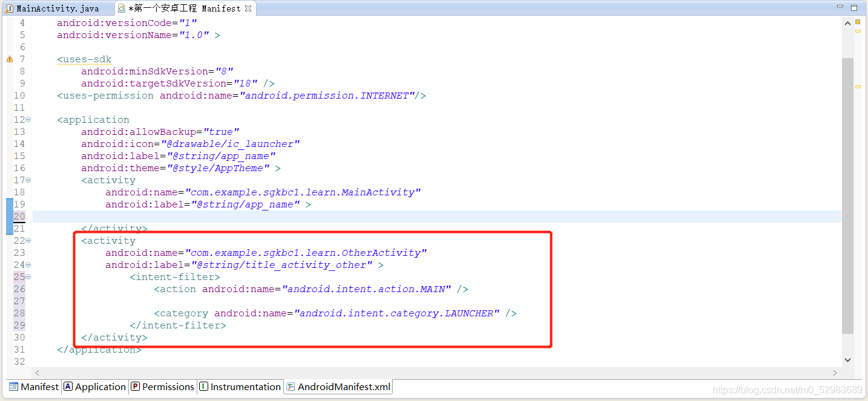Click android:label="@string/app_name" on line 19
The image size is (868, 401).
click(x=203, y=204)
